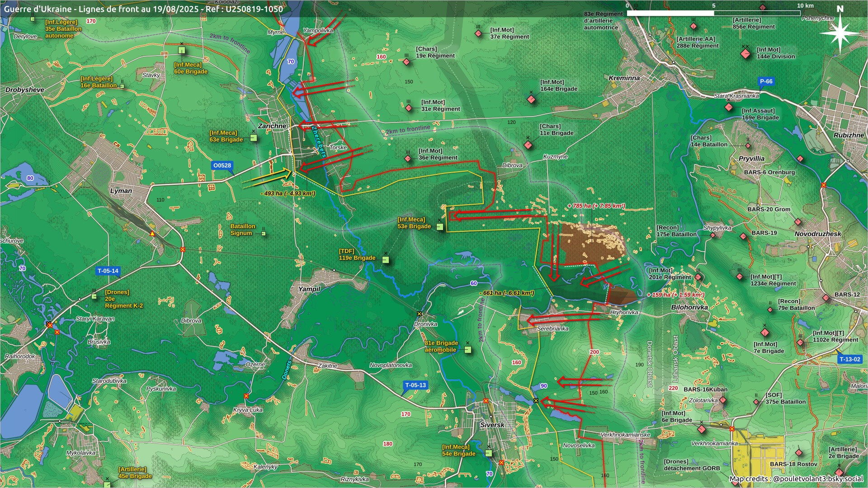Click the BARS-20 Grom label
The height and width of the screenshot is (488, 868).
coord(769,210)
